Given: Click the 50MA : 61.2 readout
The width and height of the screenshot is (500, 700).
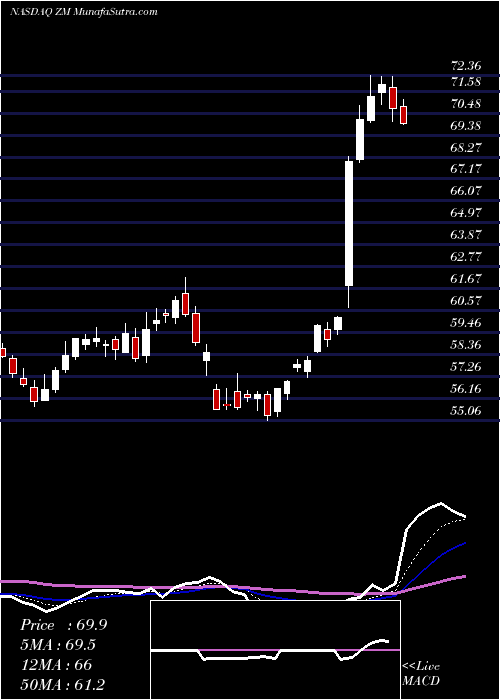Looking at the screenshot, I should pos(62,684).
